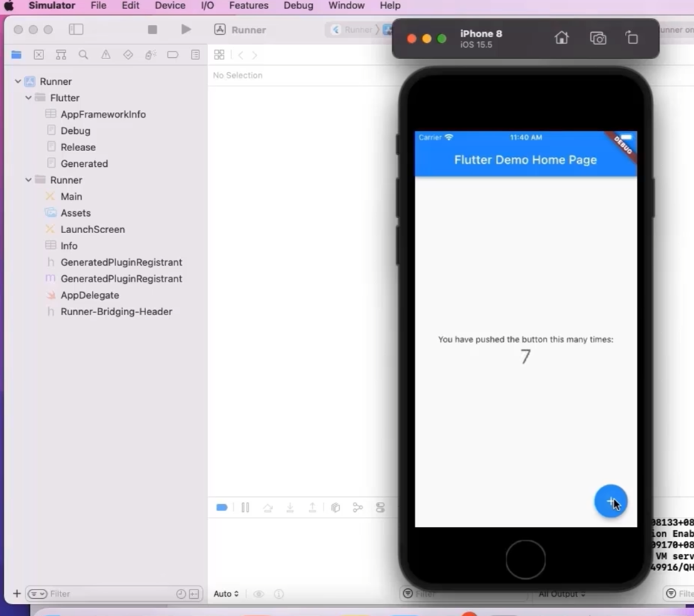This screenshot has width=694, height=616.
Task: Toggle source-control status filter
Action: (194, 594)
